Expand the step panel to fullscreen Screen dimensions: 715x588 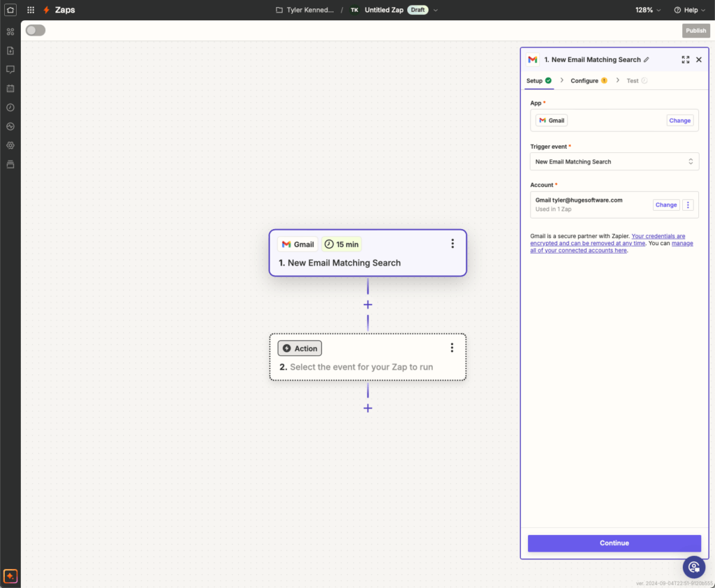click(x=685, y=59)
